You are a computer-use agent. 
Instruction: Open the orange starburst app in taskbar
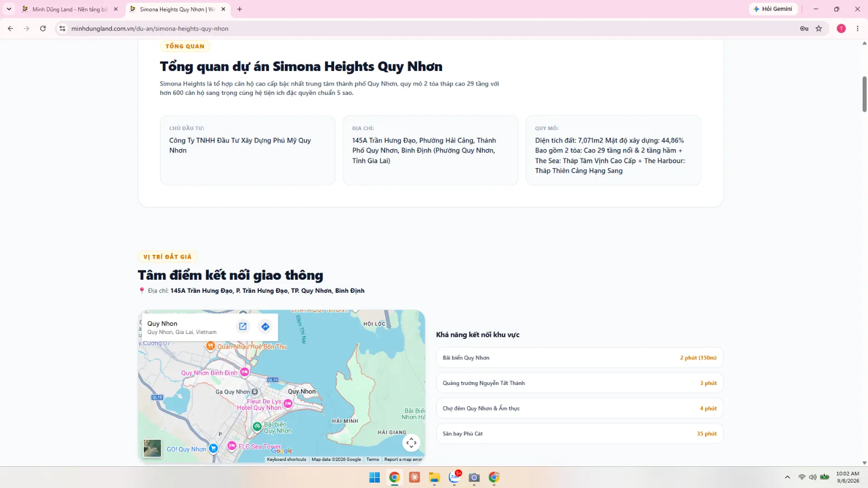pyautogui.click(x=414, y=477)
